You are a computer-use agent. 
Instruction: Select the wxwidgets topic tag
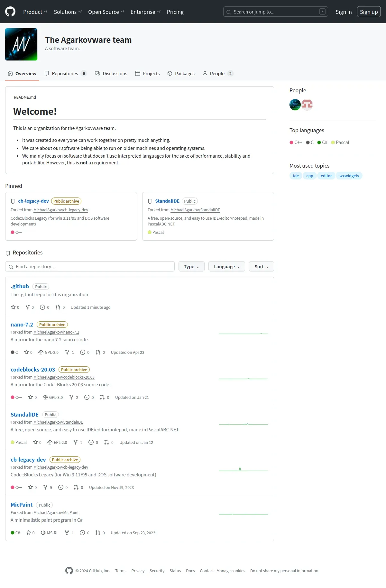tap(349, 176)
